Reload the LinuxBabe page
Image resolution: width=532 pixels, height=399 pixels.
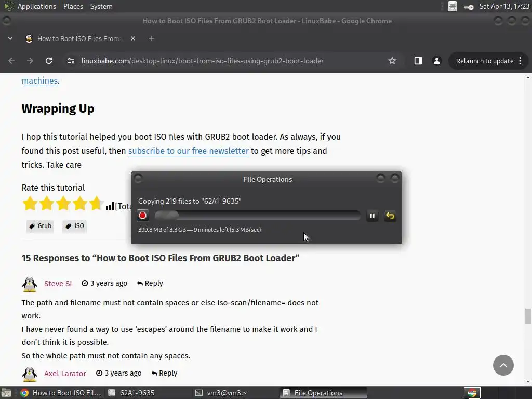(49, 61)
